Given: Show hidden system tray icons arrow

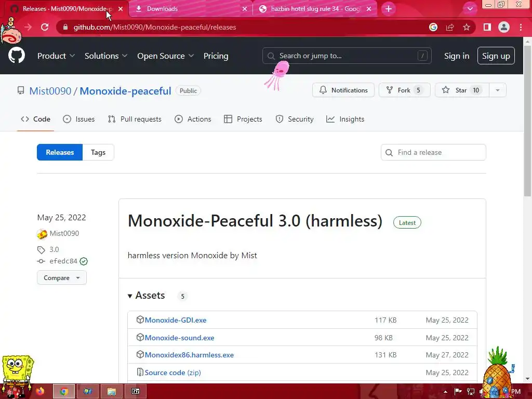Looking at the screenshot, I should tap(445, 392).
